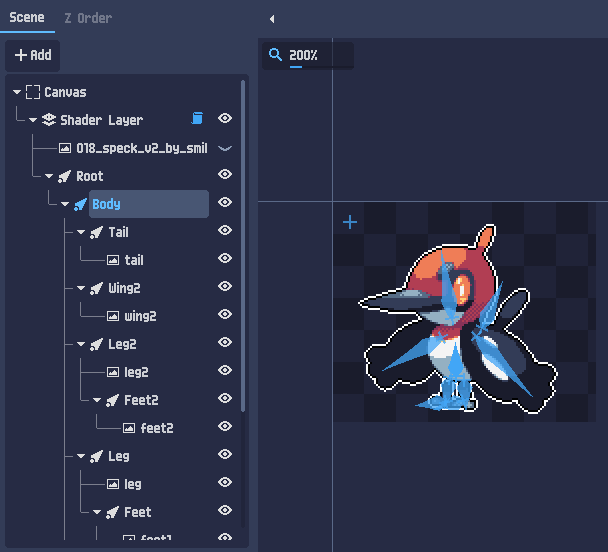
Task: Click the Add button
Action: coord(33,55)
